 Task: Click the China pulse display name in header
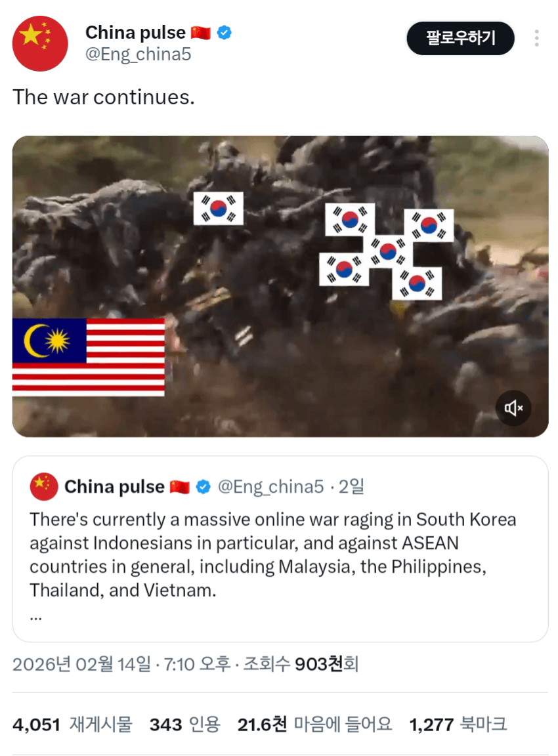(x=135, y=32)
